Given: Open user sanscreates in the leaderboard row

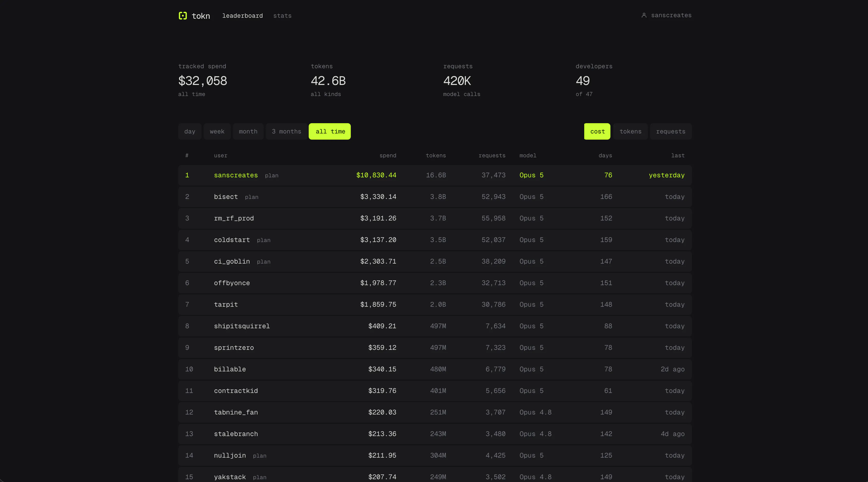Looking at the screenshot, I should pos(236,175).
